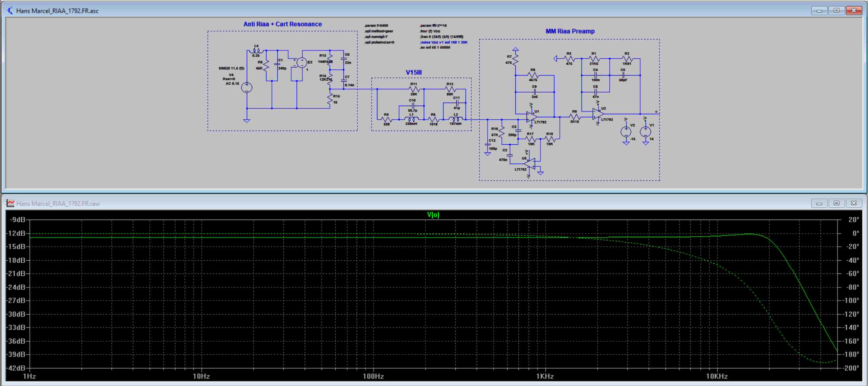Click the '.four {f} V(o)' directive
Screen dimensions: 868x386
[430, 31]
